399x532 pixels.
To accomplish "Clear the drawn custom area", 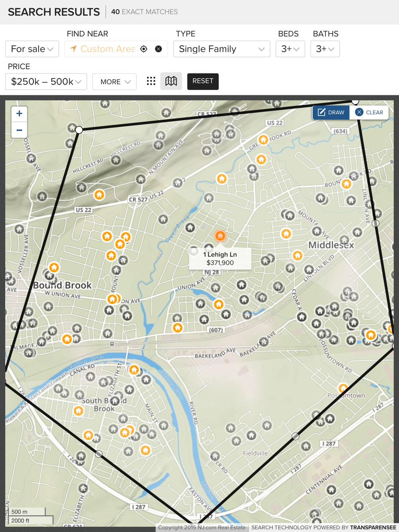I will click(369, 113).
